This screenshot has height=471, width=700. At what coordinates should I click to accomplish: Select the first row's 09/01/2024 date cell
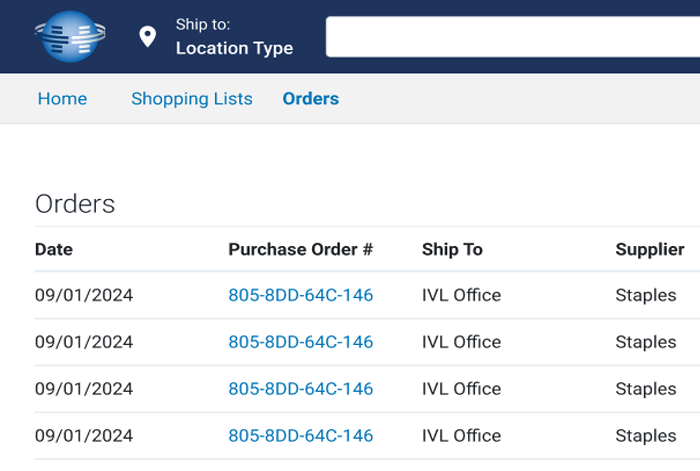pos(84,295)
